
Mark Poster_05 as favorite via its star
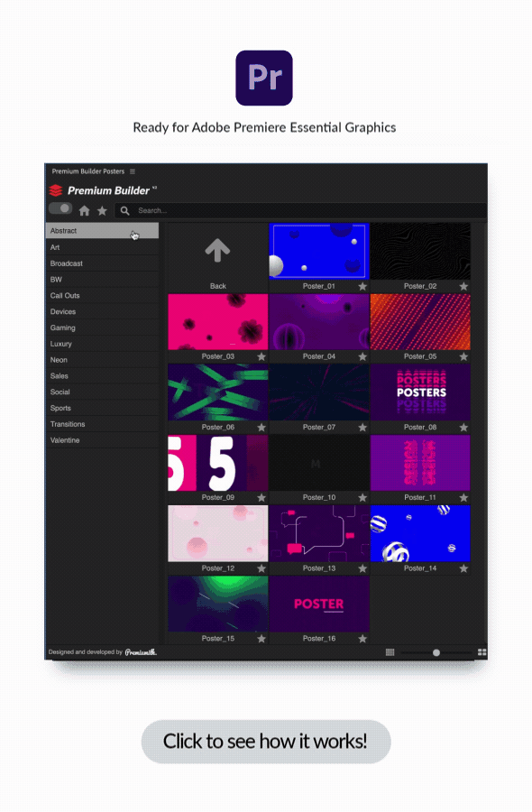click(x=463, y=356)
